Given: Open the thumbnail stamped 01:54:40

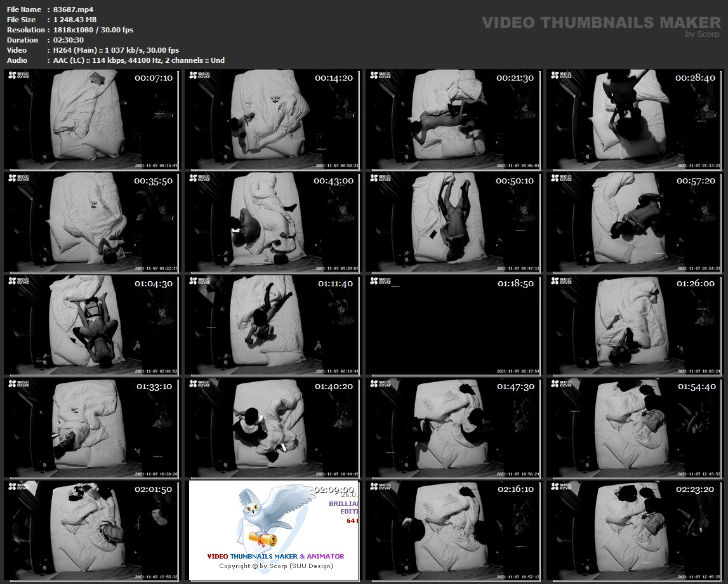Looking at the screenshot, I should click(x=635, y=428).
